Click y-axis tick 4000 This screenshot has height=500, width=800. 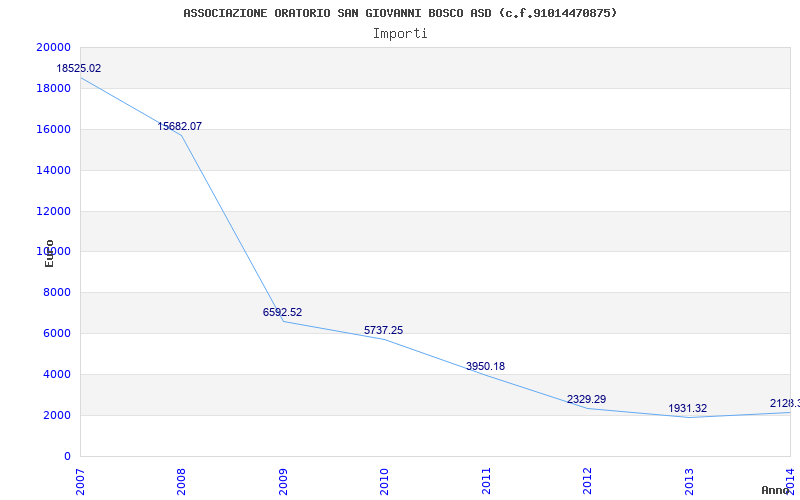pos(56,374)
